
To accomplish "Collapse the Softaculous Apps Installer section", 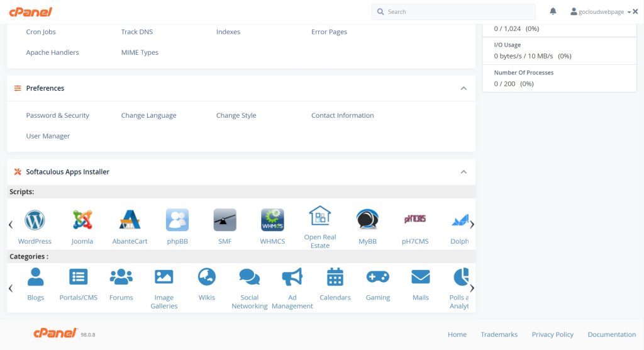I will 464,172.
